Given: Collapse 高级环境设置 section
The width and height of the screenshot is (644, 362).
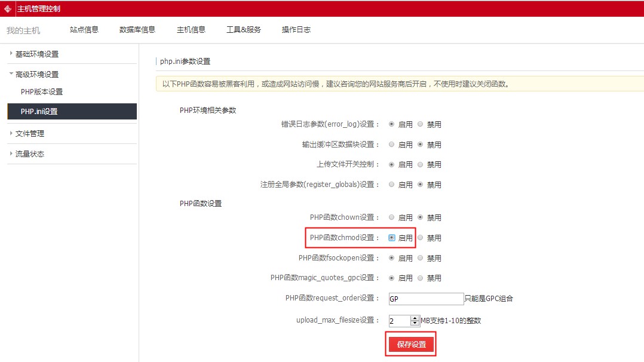Looking at the screenshot, I should click(x=36, y=74).
